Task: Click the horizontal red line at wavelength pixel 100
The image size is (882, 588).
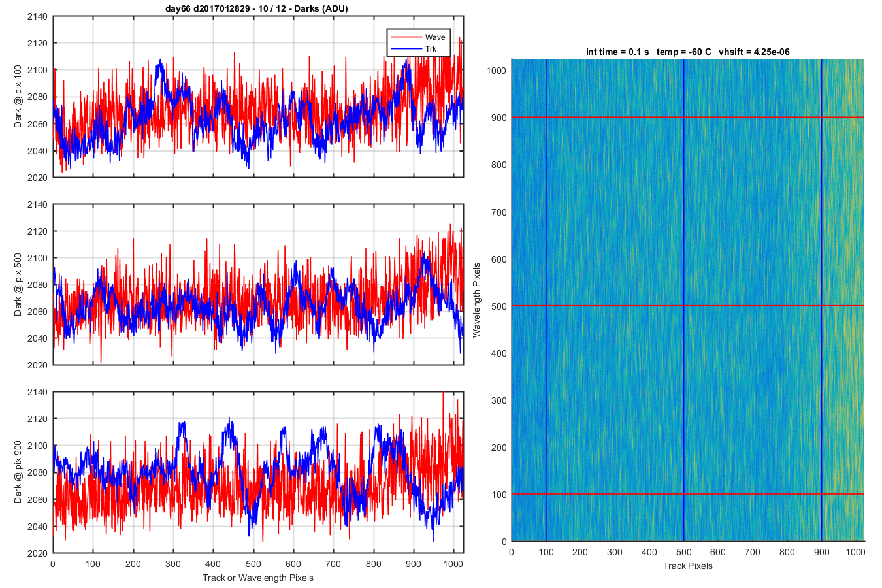Action: (x=688, y=494)
